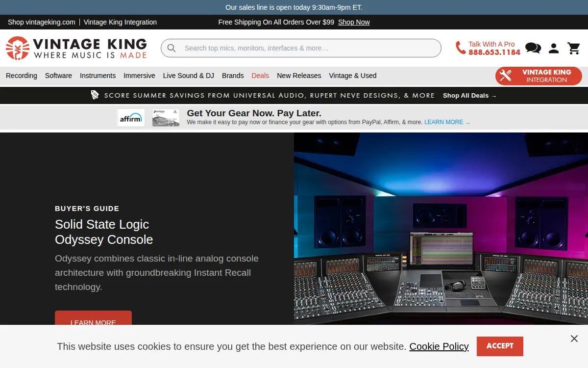Click the Solid State Logic Odyssey Console heading
588x368 pixels.
point(104,232)
